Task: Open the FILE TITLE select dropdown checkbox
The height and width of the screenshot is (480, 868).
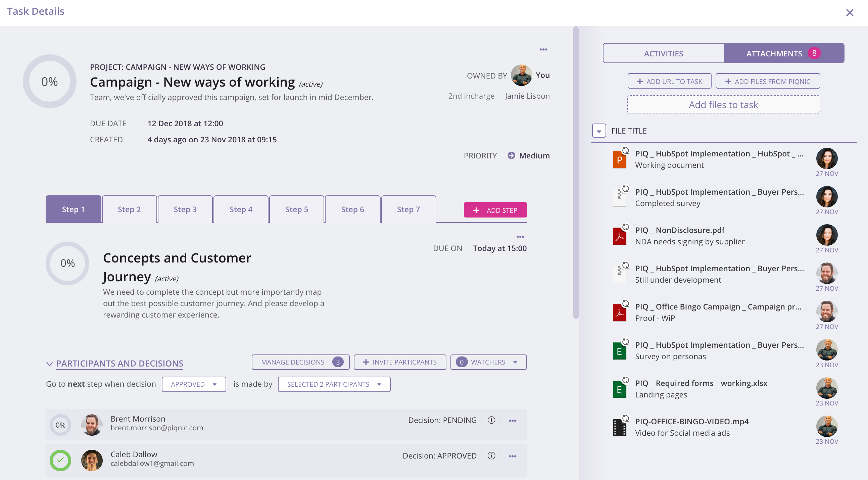Action: 599,131
